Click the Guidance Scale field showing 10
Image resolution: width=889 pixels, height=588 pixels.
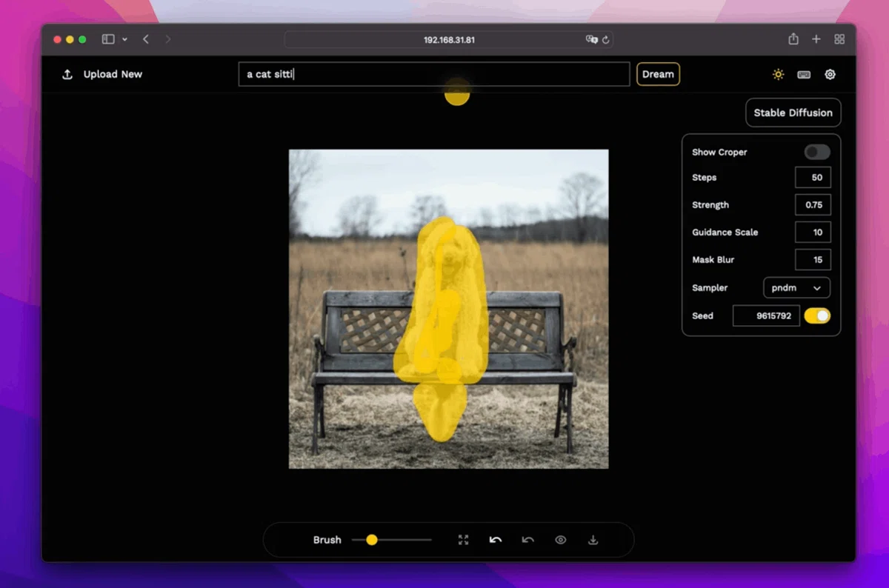click(813, 233)
